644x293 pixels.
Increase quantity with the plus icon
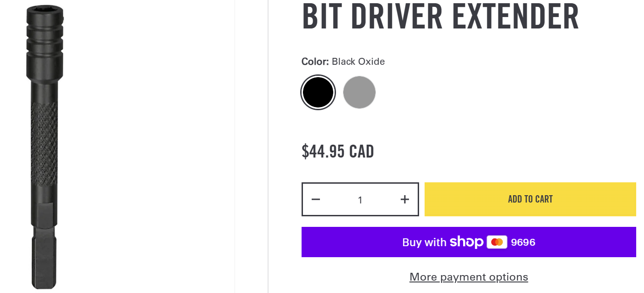[x=404, y=199]
